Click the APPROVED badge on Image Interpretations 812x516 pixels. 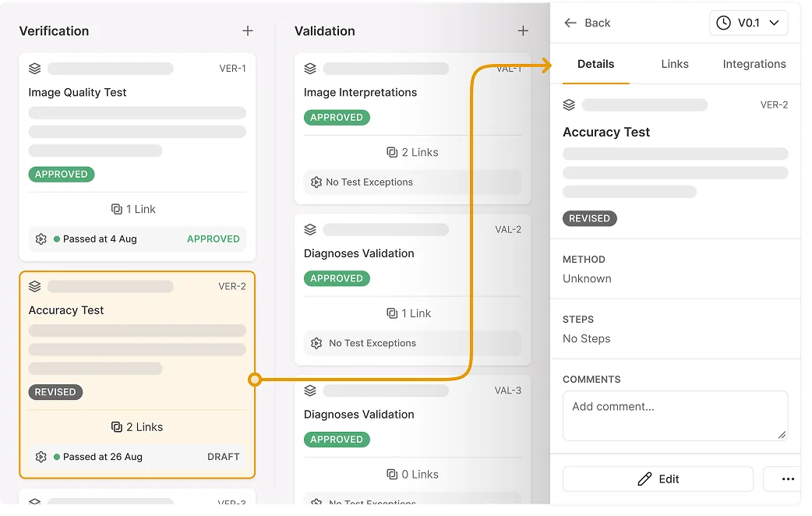[x=337, y=118]
